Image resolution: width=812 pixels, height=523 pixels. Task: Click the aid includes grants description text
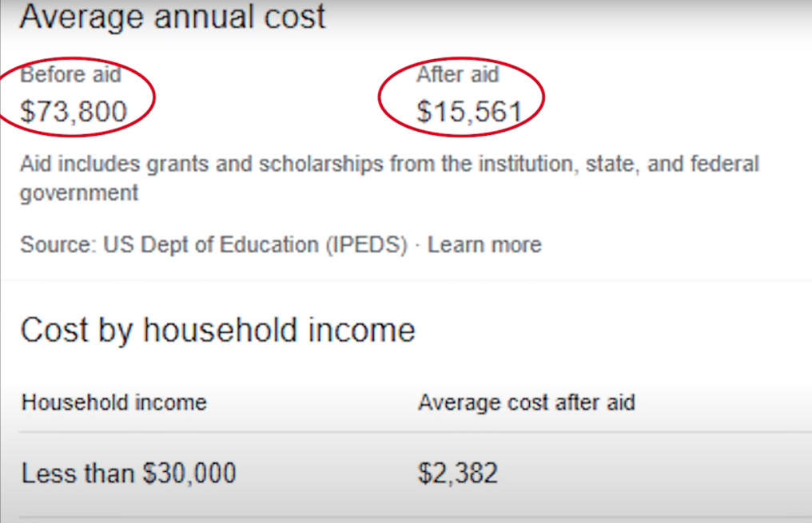tap(389, 179)
